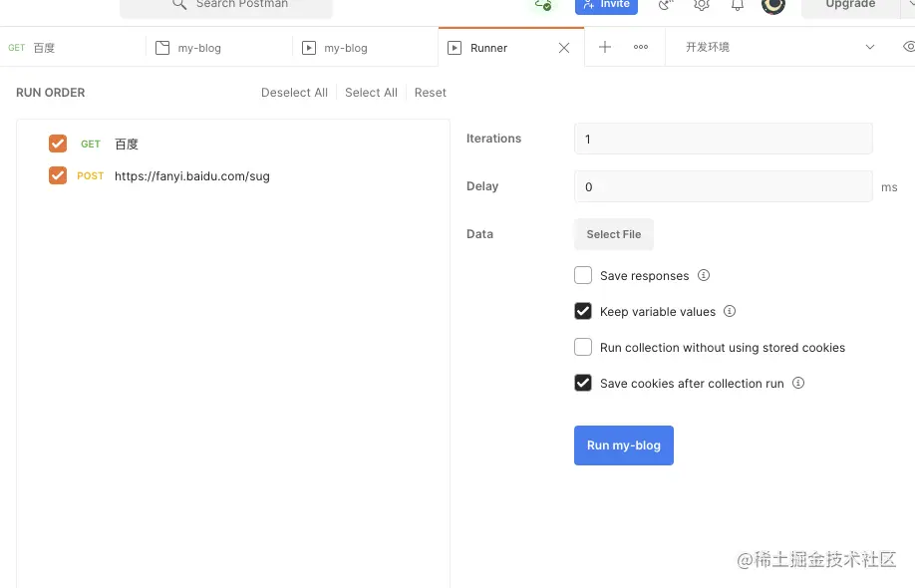Image resolution: width=915 pixels, height=588 pixels.
Task: Open the satellite capture requests icon
Action: [x=666, y=5]
